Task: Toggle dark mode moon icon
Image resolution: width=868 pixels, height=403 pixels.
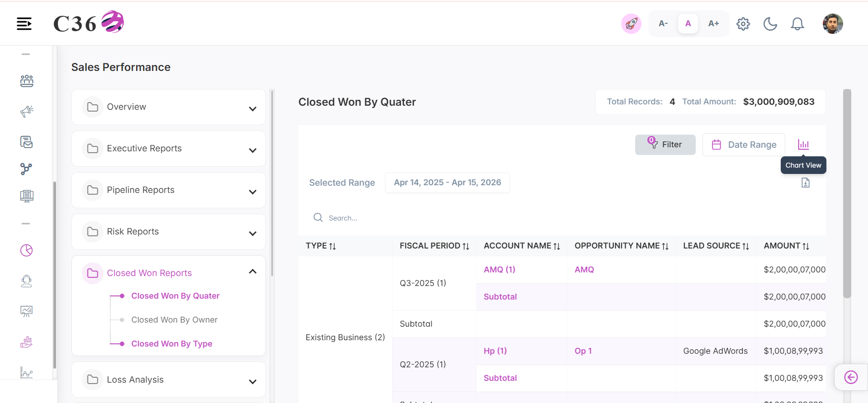Action: coord(770,23)
